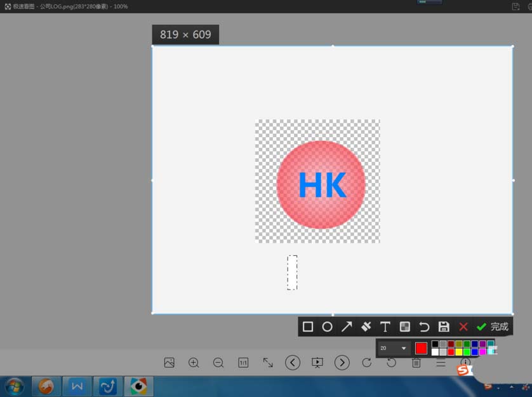This screenshot has height=397, width=532.
Task: Cancel the screenshot with red X
Action: pyautogui.click(x=463, y=326)
